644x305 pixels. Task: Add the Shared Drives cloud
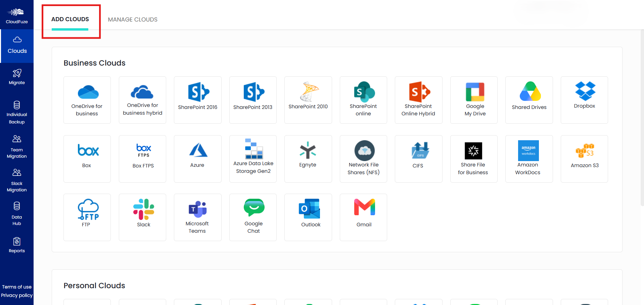(529, 100)
